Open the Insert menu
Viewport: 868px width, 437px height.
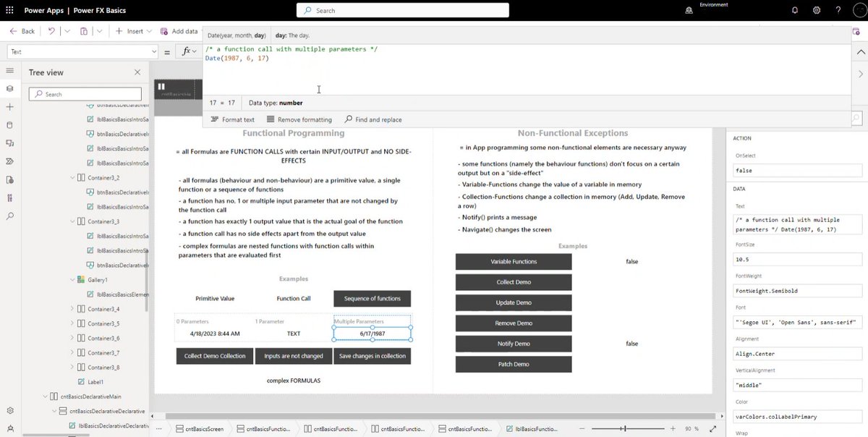pyautogui.click(x=134, y=31)
